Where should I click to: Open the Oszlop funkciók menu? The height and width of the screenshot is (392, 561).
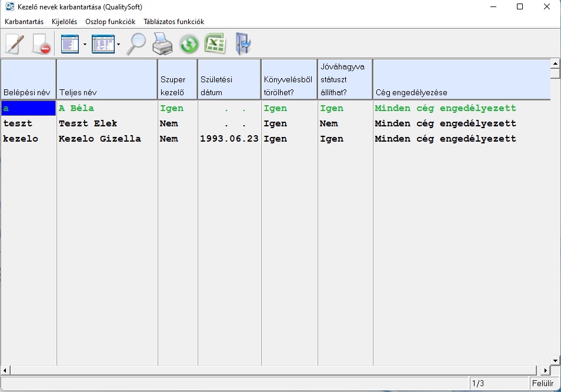[110, 22]
